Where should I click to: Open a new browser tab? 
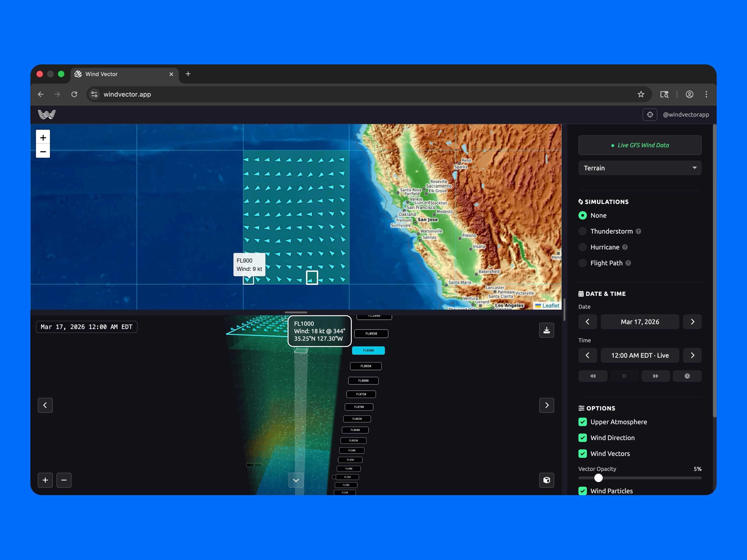click(x=188, y=74)
